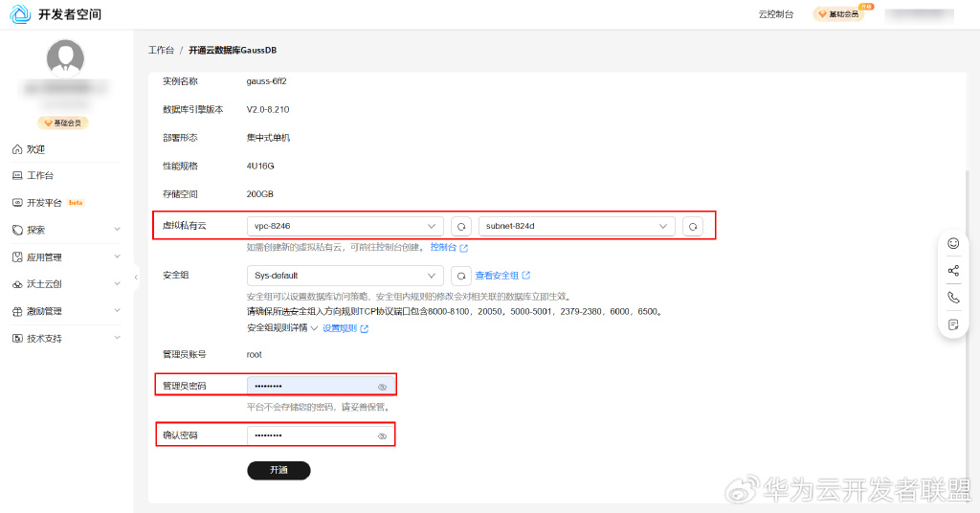The width and height of the screenshot is (980, 513).
Task: Click the 管理员密码 password field
Action: click(321, 386)
